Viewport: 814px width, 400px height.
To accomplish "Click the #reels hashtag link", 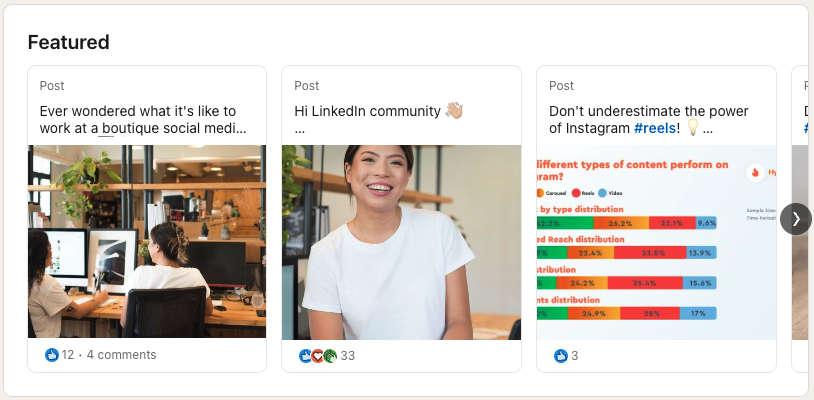I will [655, 128].
